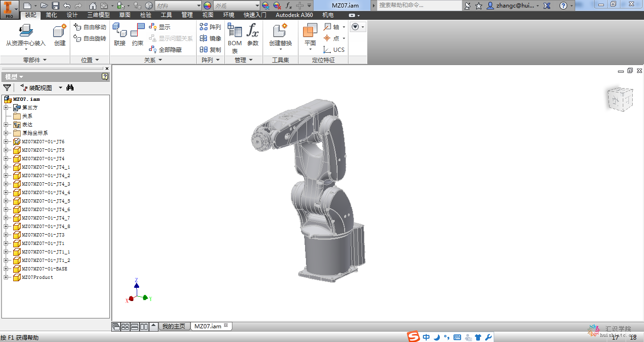Select 自由旋转 free rotate tool
The width and height of the screenshot is (644, 342).
pos(90,38)
